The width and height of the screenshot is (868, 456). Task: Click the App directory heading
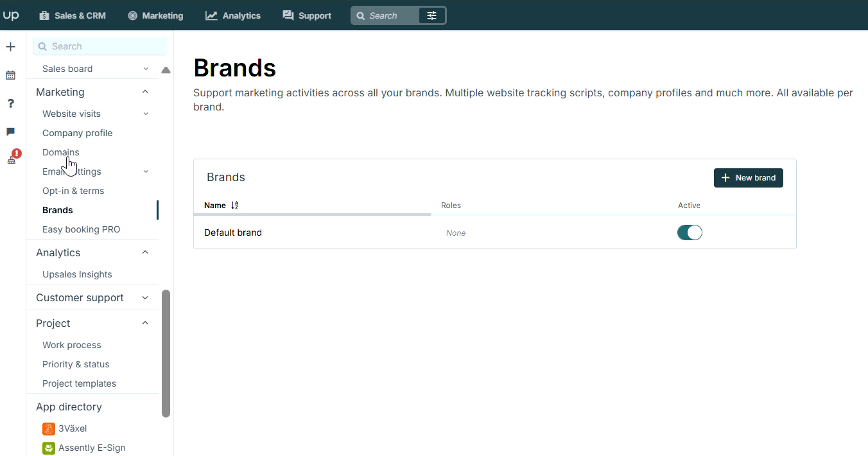(69, 407)
